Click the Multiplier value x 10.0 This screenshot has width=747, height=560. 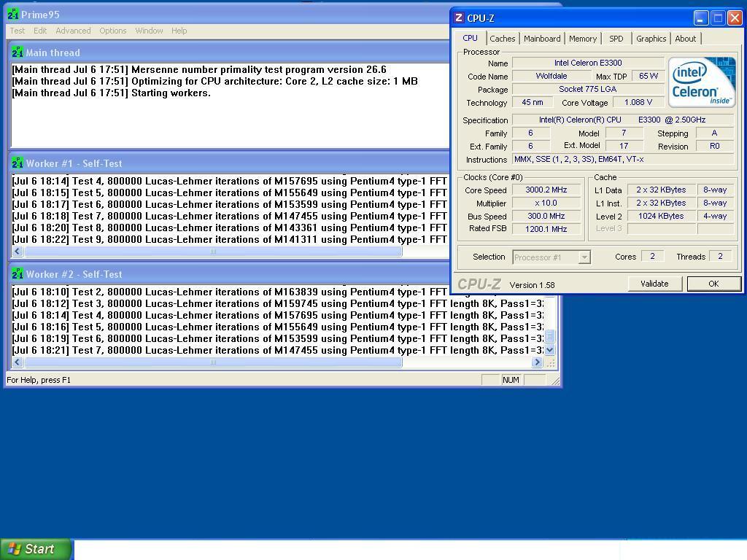point(546,203)
